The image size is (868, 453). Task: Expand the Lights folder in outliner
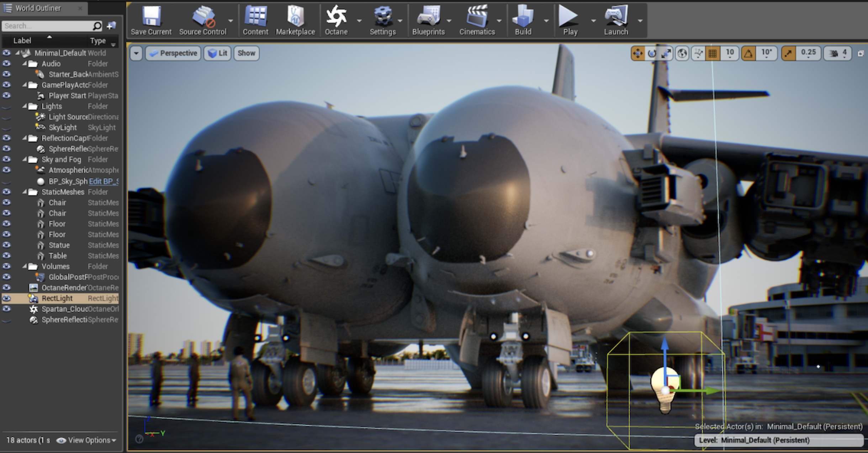click(x=21, y=106)
